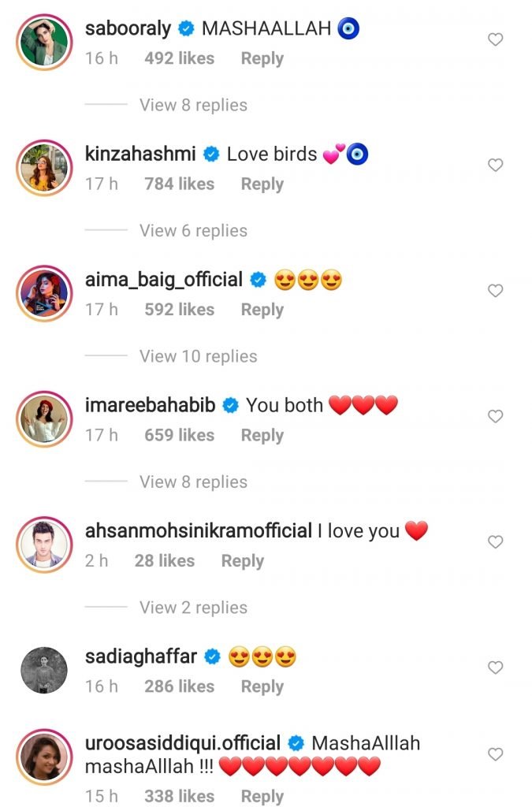532x807 pixels.
Task: Open aima_baig_official's profile picture
Action: pyautogui.click(x=44, y=293)
